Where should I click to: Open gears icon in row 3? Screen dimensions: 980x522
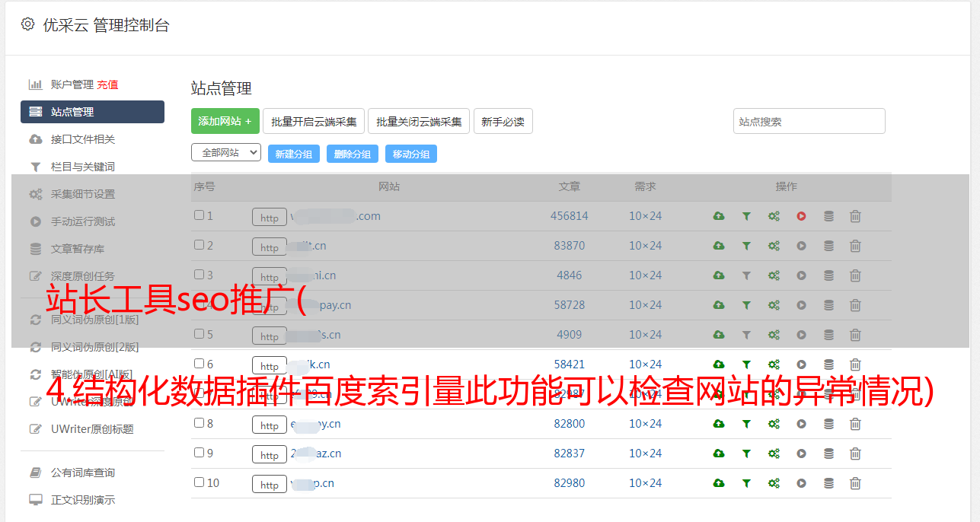click(774, 275)
